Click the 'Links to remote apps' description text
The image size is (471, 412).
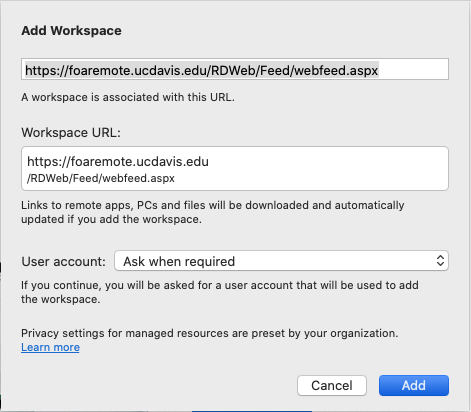click(x=213, y=212)
